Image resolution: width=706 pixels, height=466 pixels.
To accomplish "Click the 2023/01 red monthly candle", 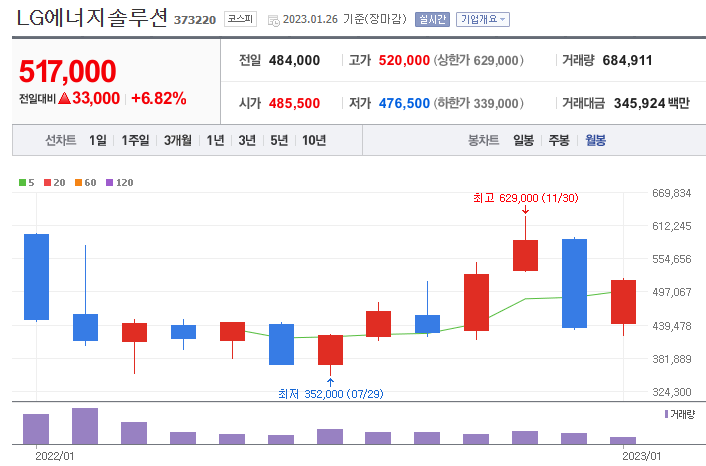I will [623, 302].
